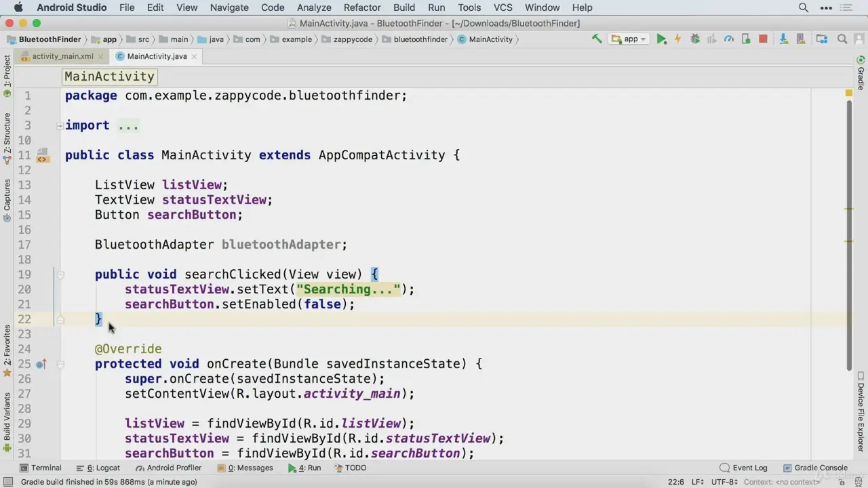The image size is (868, 488).
Task: Toggle the Device File Explorer panel
Action: (861, 413)
